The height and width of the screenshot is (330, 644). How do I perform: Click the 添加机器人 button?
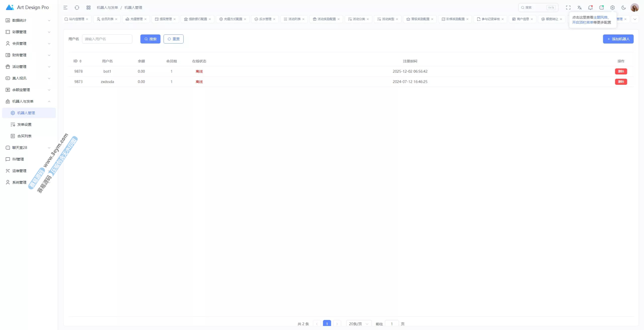click(618, 39)
